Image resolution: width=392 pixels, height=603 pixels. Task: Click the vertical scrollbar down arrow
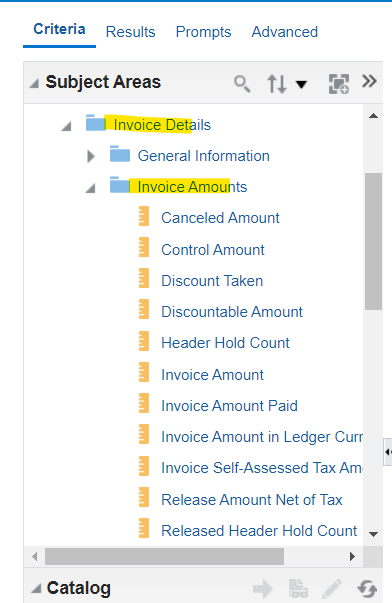click(373, 534)
